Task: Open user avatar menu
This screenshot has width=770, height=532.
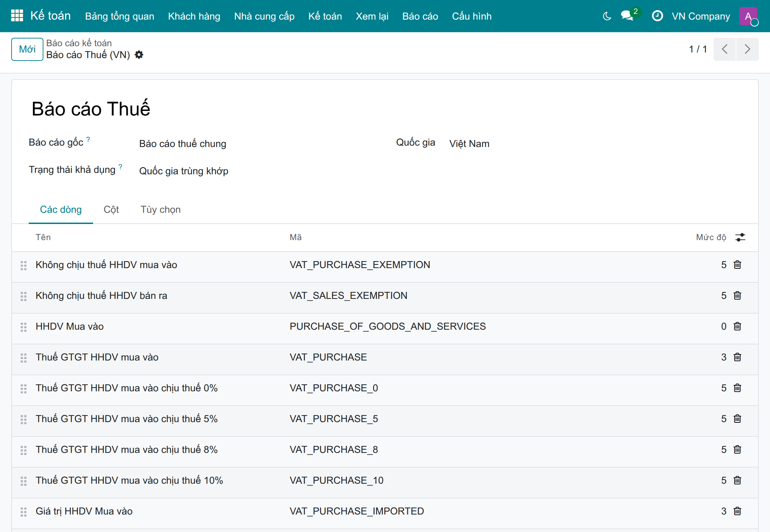Action: tap(748, 16)
